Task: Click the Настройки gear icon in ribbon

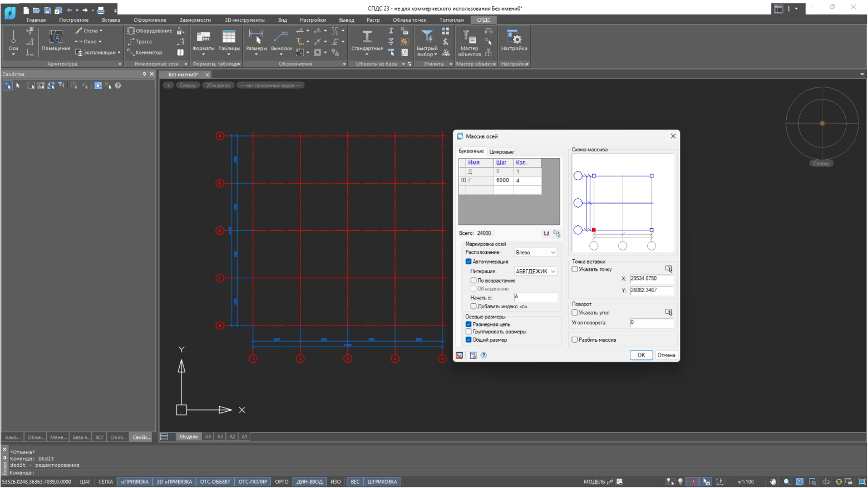Action: (514, 38)
